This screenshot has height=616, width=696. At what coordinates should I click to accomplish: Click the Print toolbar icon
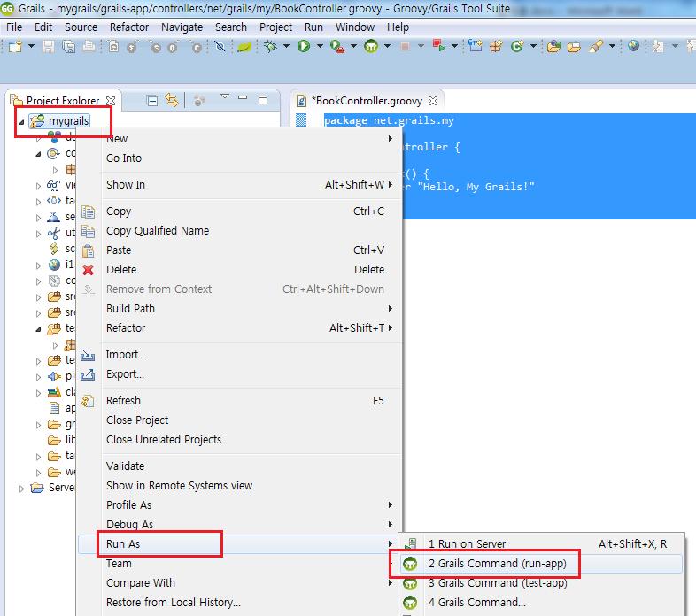click(89, 46)
